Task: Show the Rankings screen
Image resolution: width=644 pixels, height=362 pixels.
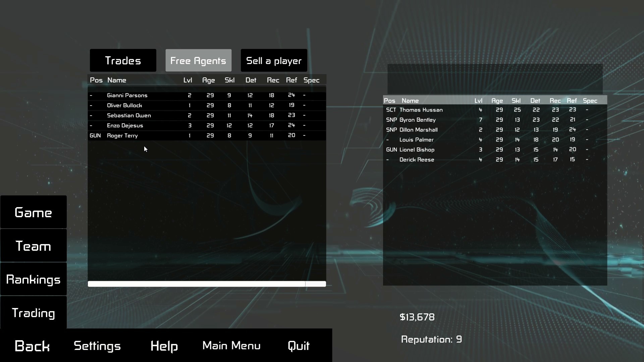Action: [x=33, y=279]
